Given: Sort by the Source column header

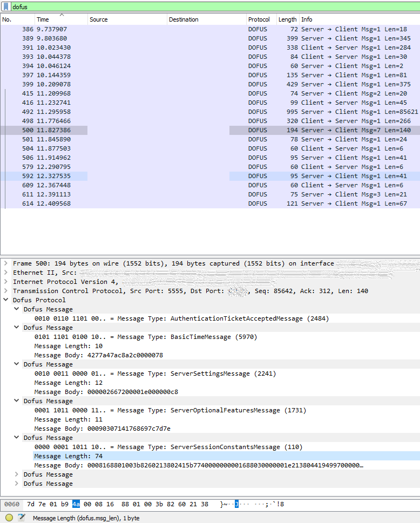Looking at the screenshot, I should 127,19.
